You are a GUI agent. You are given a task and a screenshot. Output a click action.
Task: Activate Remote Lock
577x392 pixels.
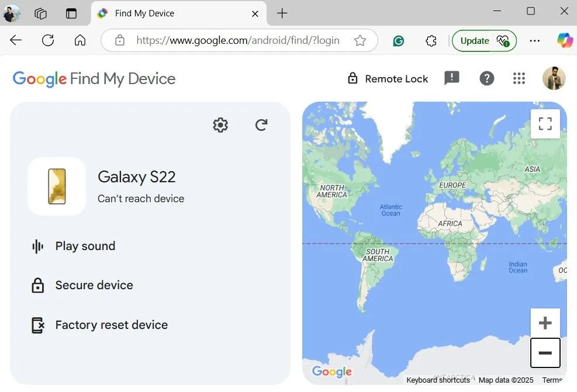point(388,78)
